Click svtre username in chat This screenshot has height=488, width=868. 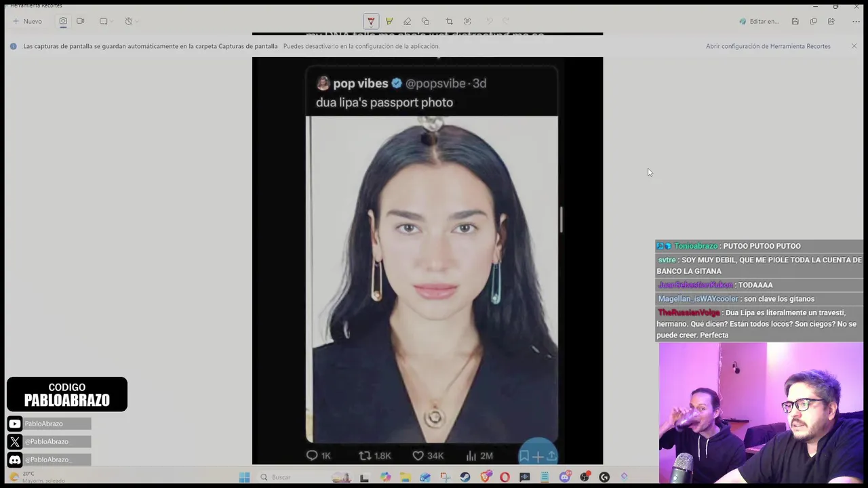click(667, 260)
